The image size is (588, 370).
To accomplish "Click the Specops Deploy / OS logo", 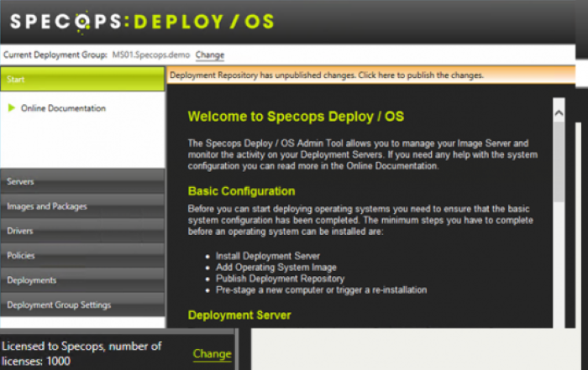I will (143, 21).
